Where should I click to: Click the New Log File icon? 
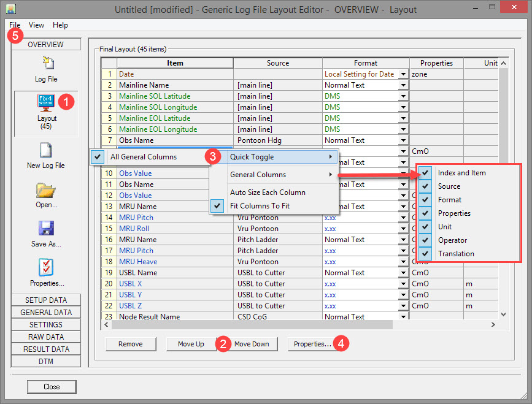point(46,150)
